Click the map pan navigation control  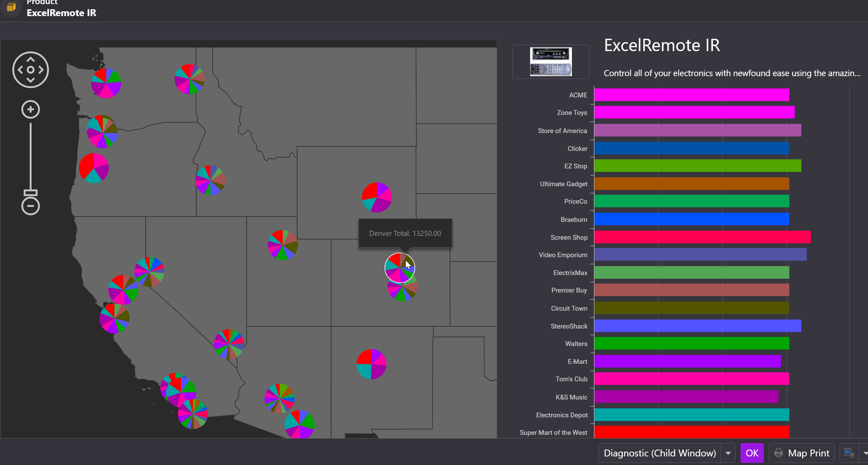[30, 70]
